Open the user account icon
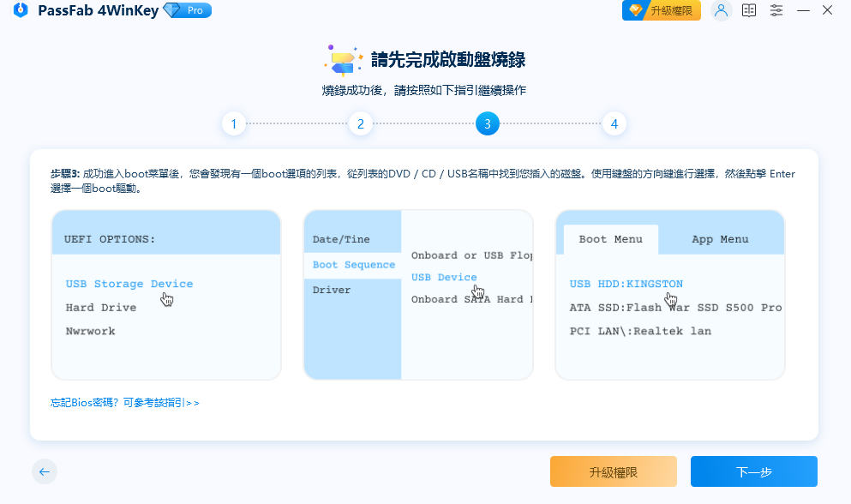Screen dimensions: 851x504 pyautogui.click(x=721, y=10)
